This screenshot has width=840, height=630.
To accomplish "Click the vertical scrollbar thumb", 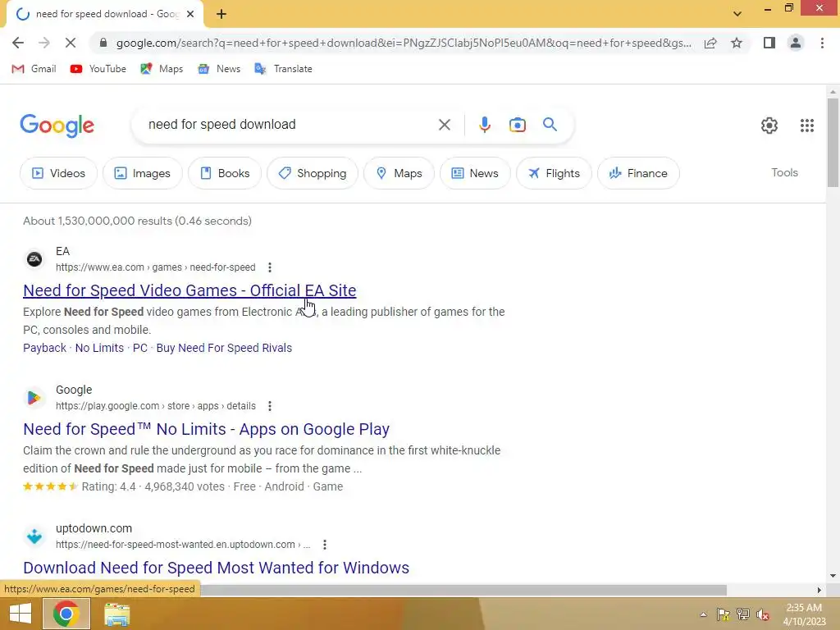I will click(833, 142).
